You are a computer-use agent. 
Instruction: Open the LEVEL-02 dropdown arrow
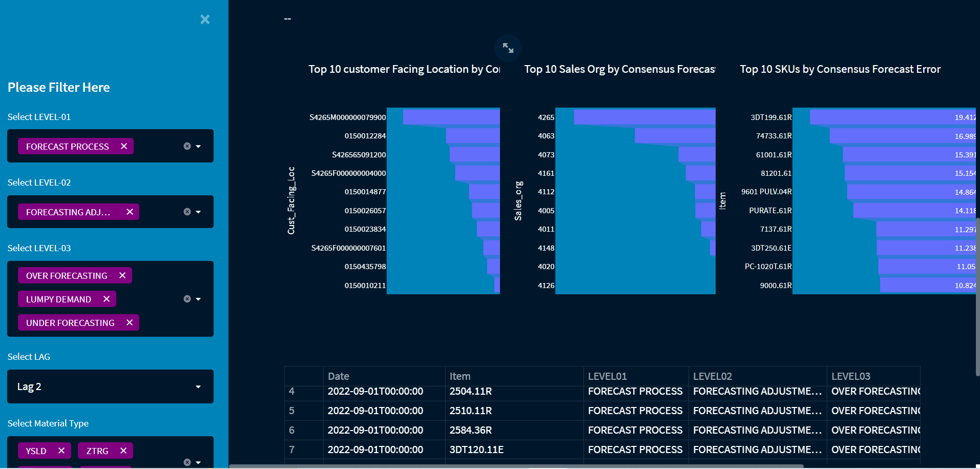click(198, 212)
